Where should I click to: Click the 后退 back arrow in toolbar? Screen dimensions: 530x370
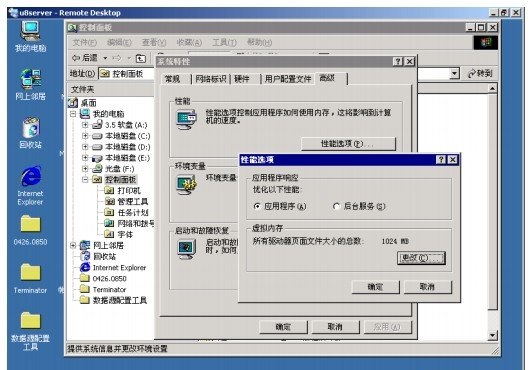(85, 58)
